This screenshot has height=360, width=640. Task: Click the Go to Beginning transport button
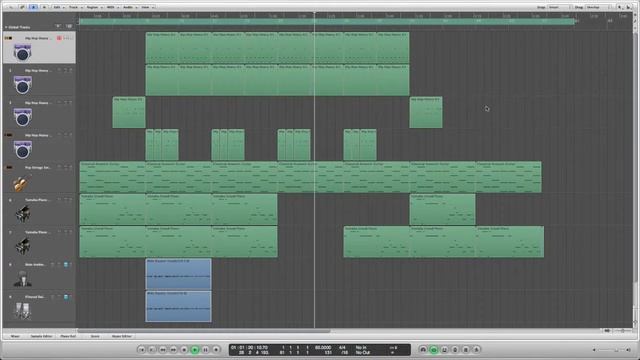pyautogui.click(x=141, y=350)
